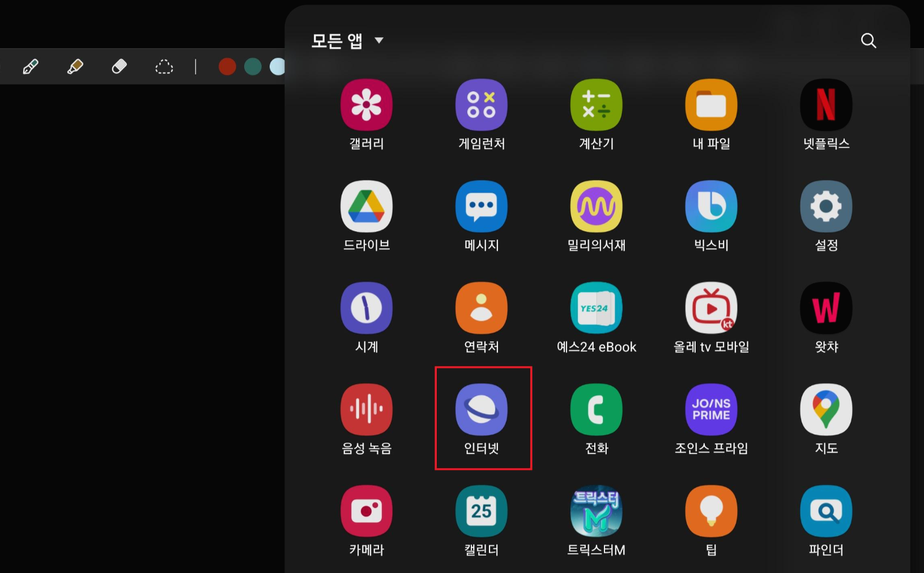The height and width of the screenshot is (573, 924).
Task: Select the highlighter tool in notes toolbar
Action: point(75,67)
